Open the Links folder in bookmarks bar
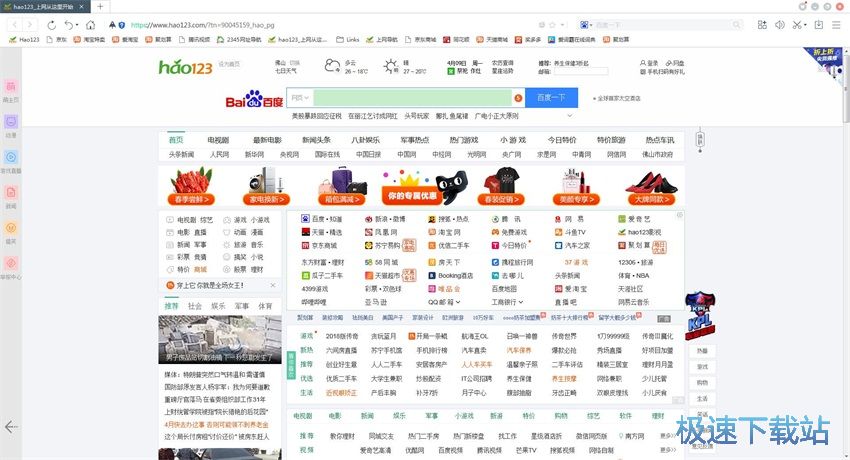Image resolution: width=850 pixels, height=460 pixels. 348,40
